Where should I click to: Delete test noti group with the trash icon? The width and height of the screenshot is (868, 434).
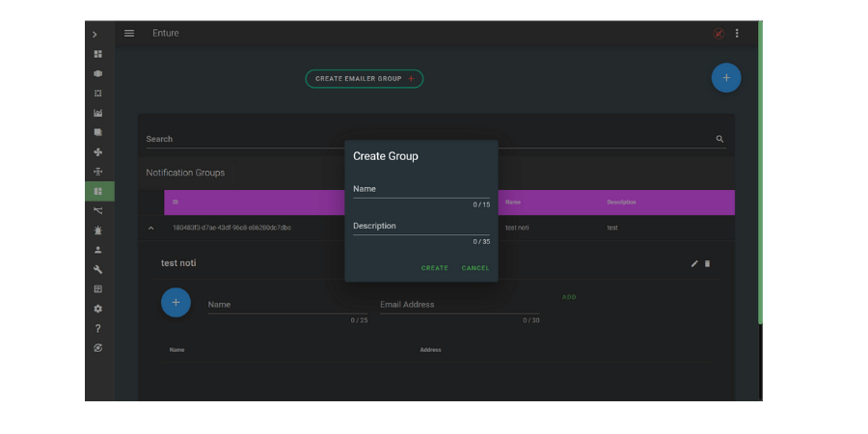(x=707, y=263)
